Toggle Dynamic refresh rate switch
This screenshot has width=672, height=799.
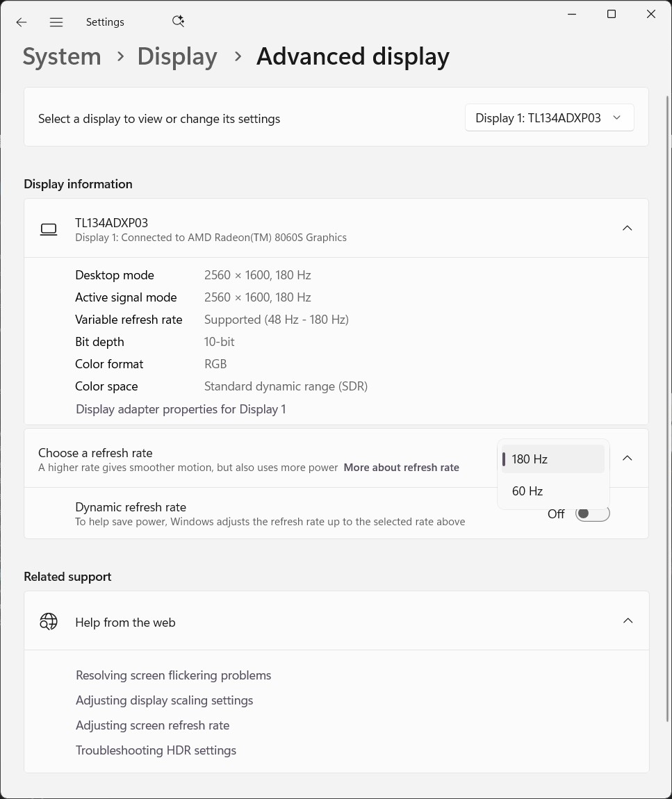point(592,514)
